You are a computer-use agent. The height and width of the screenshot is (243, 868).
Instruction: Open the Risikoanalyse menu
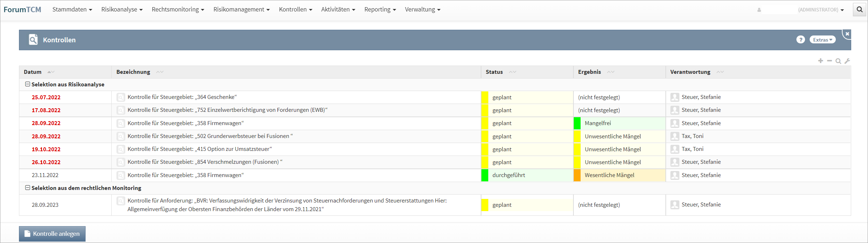[122, 10]
